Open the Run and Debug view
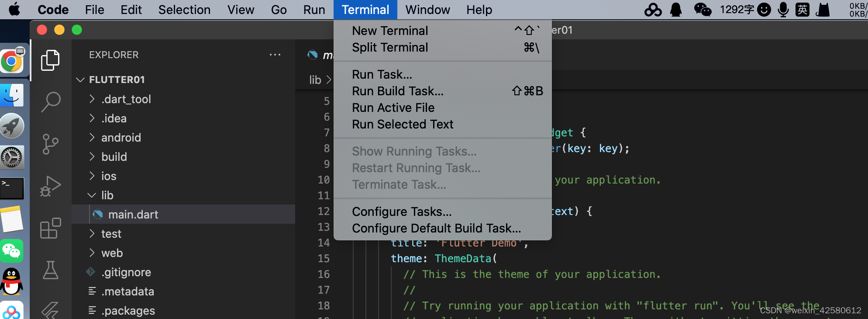The width and height of the screenshot is (868, 319). (x=50, y=186)
